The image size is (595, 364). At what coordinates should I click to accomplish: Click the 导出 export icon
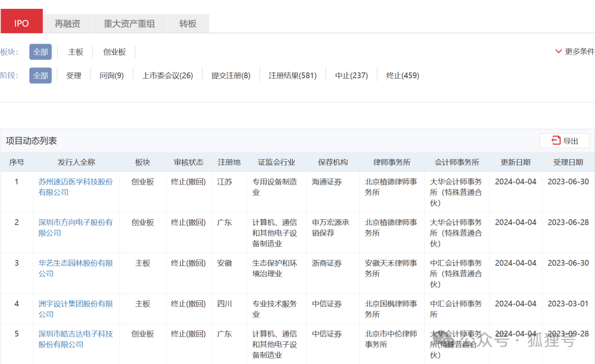pyautogui.click(x=564, y=140)
